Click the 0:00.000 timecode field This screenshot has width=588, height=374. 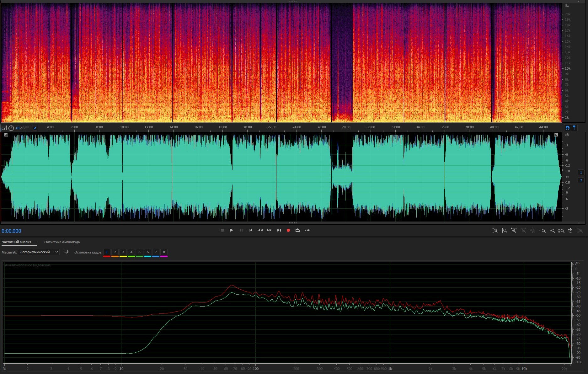click(x=12, y=231)
